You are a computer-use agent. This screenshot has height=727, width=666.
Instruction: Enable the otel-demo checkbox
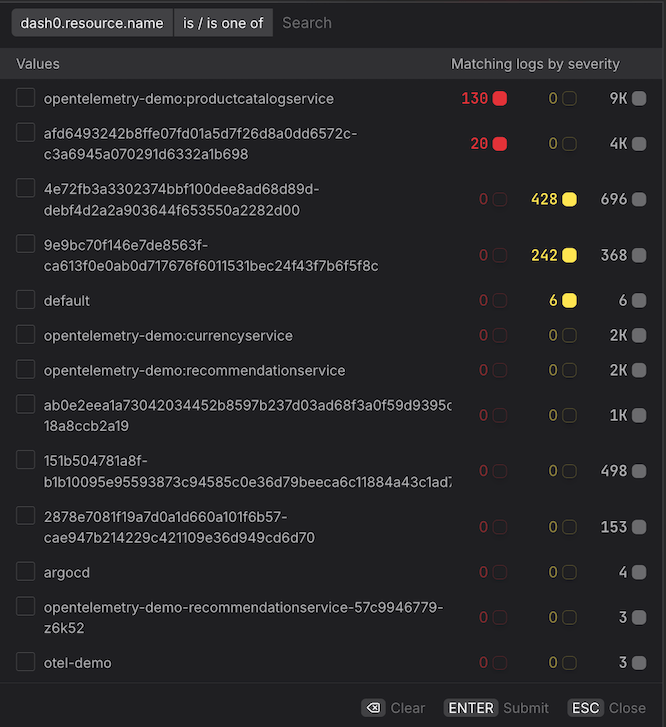tap(26, 662)
